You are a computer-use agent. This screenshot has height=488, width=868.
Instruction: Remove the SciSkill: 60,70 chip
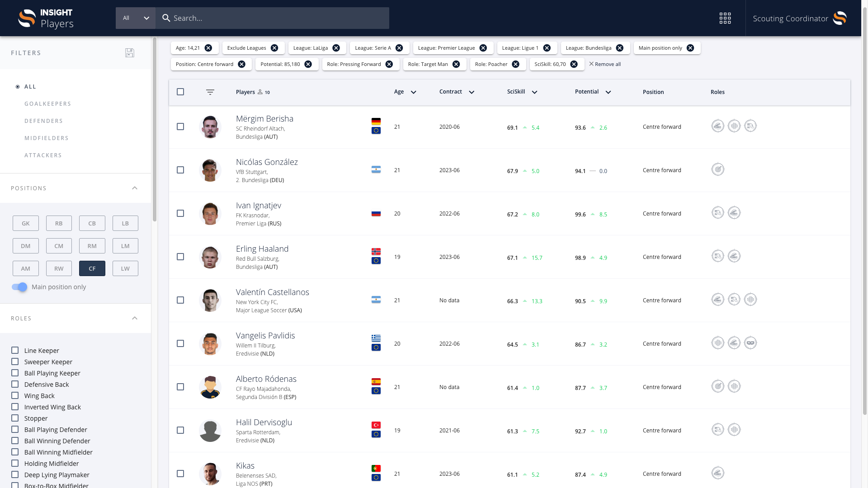coord(574,64)
